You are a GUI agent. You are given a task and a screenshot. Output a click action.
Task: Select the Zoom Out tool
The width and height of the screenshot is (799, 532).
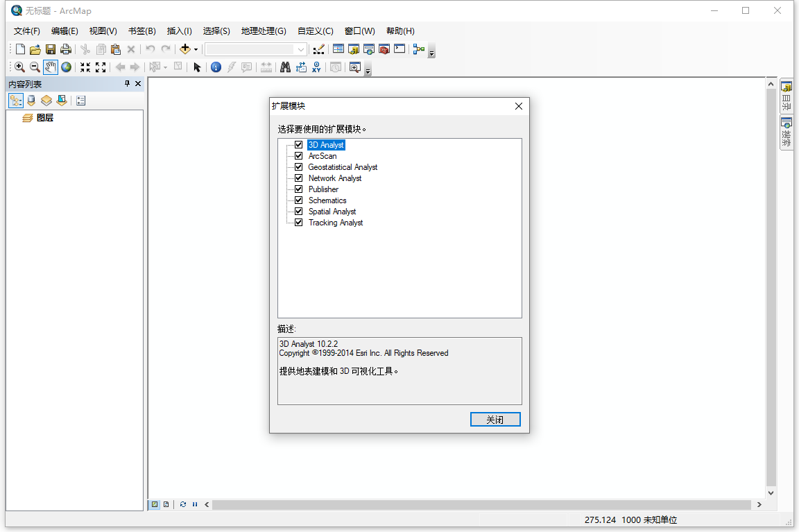click(35, 67)
